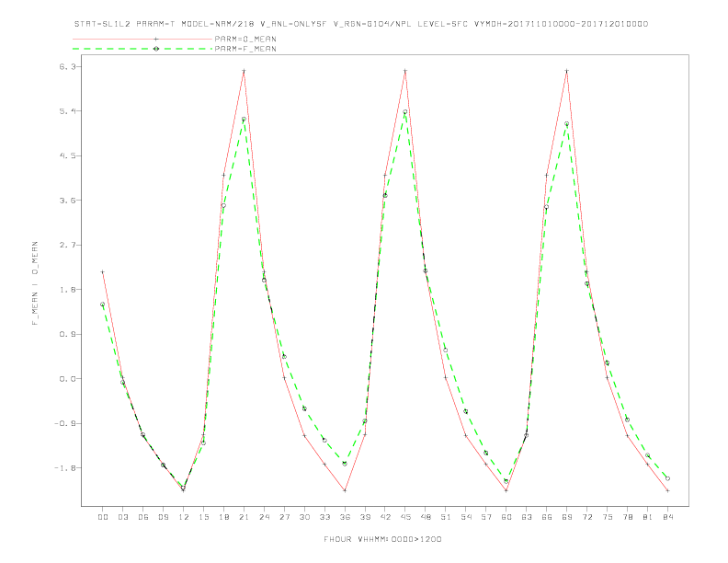Image resolution: width=728 pixels, height=563 pixels.
Task: Click y-axis tick label 3.6
Action: coord(67,201)
